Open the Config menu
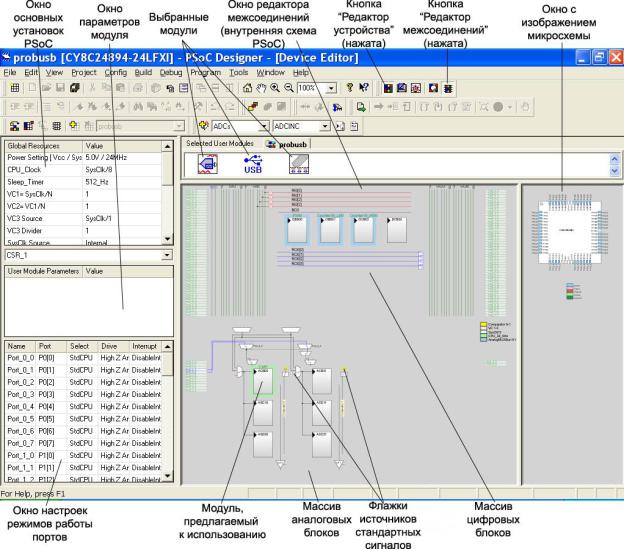 pos(116,72)
